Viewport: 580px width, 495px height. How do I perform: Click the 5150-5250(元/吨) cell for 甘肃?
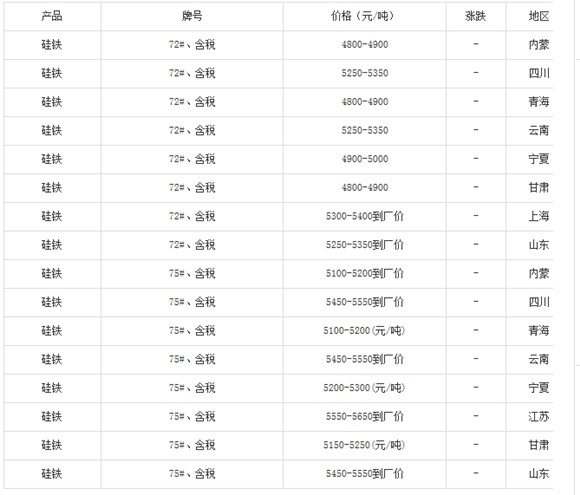pyautogui.click(x=364, y=445)
